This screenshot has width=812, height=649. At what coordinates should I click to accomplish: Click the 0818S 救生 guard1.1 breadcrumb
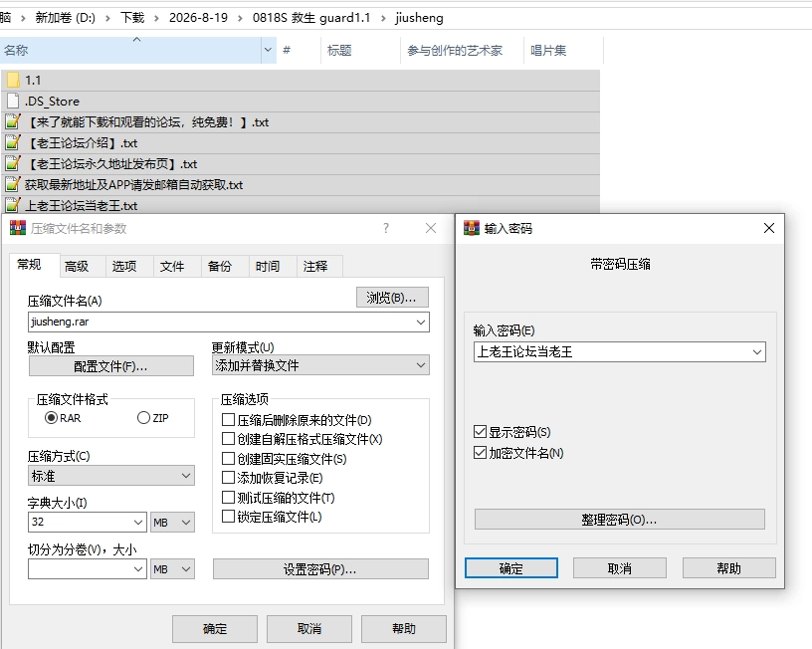311,18
